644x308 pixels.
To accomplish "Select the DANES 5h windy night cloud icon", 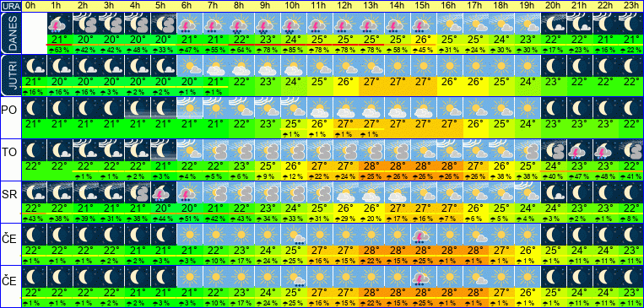I will coord(164,24).
